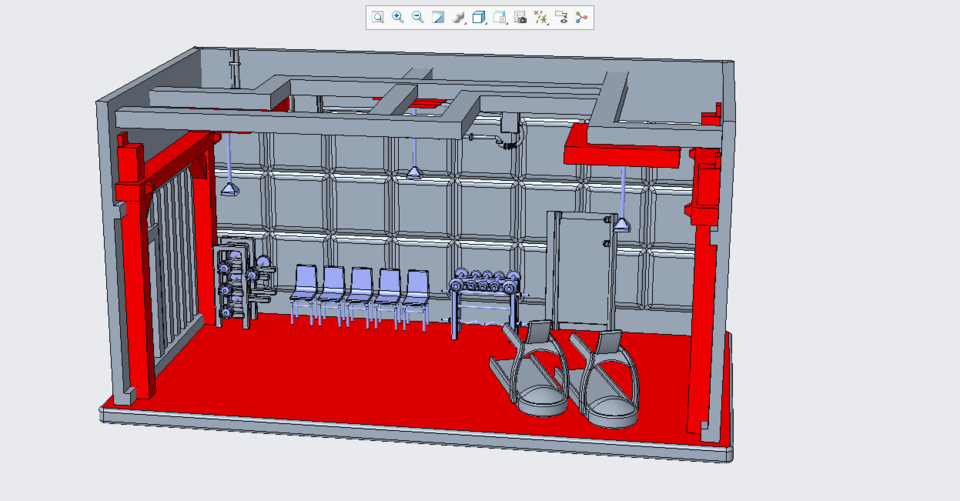
Task: Toggle annotation display visibility
Action: pos(561,17)
